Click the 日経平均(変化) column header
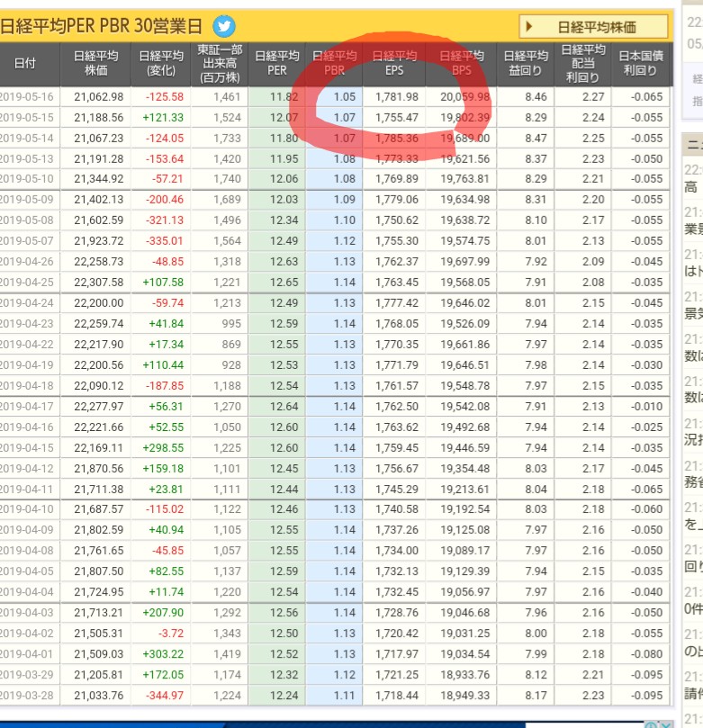703x728 pixels. (x=161, y=64)
